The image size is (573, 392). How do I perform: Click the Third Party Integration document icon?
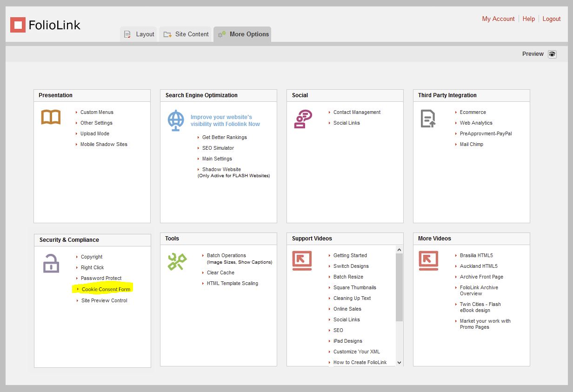[x=428, y=119]
